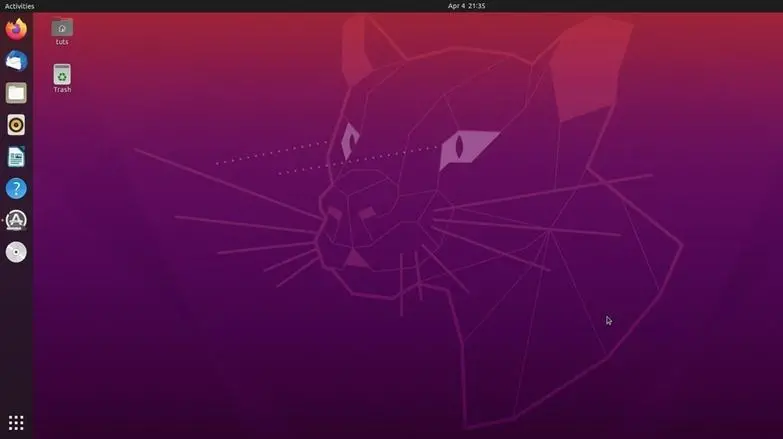783x439 pixels.
Task: Show Applications grid button
Action: [16, 423]
